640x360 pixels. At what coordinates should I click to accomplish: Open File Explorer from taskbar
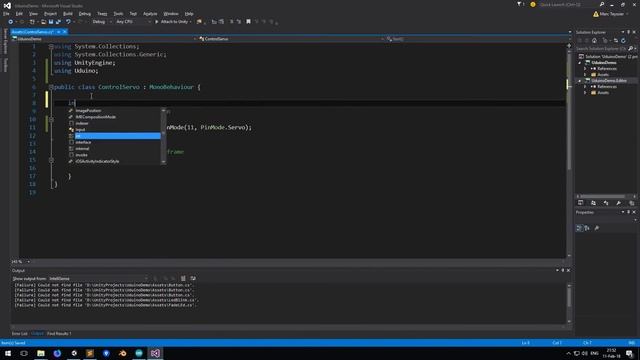41,353
